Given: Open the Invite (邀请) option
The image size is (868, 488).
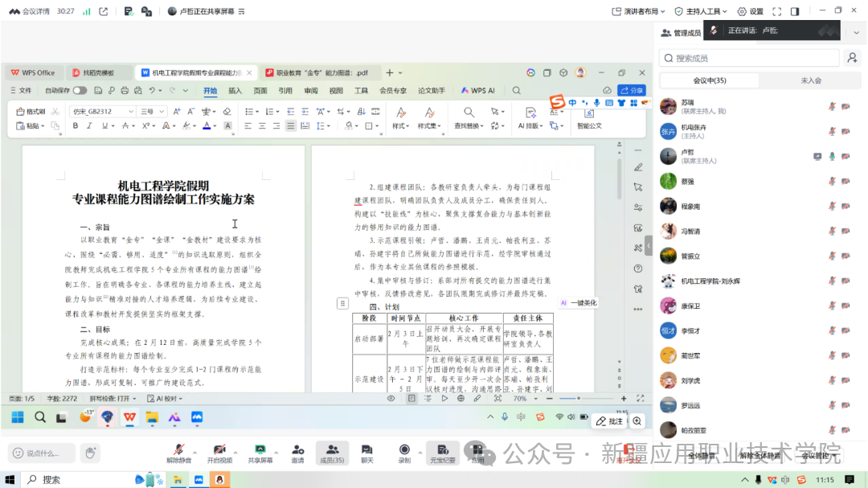Looking at the screenshot, I should [x=298, y=453].
